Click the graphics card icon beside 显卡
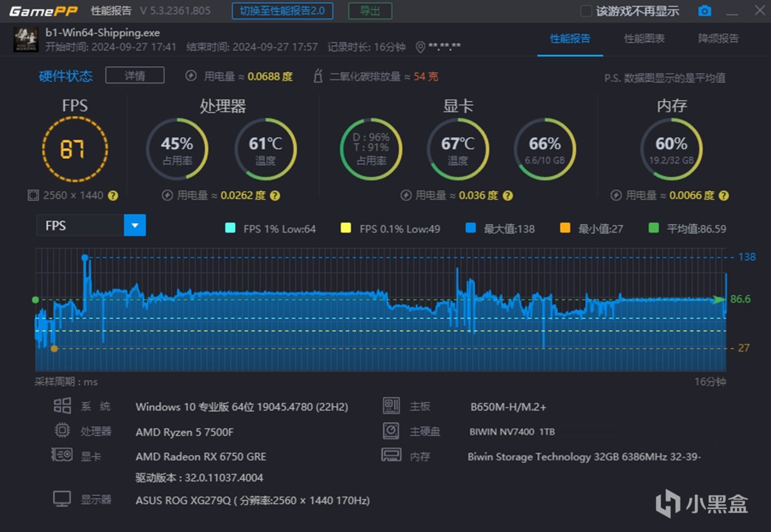771x532 pixels. tap(62, 455)
